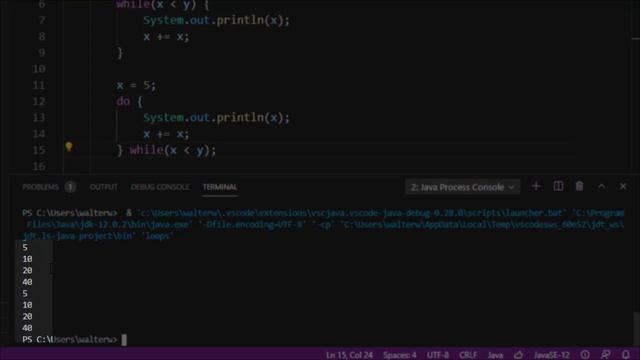Select the TERMINAL tab
This screenshot has width=640, height=360.
(220, 187)
